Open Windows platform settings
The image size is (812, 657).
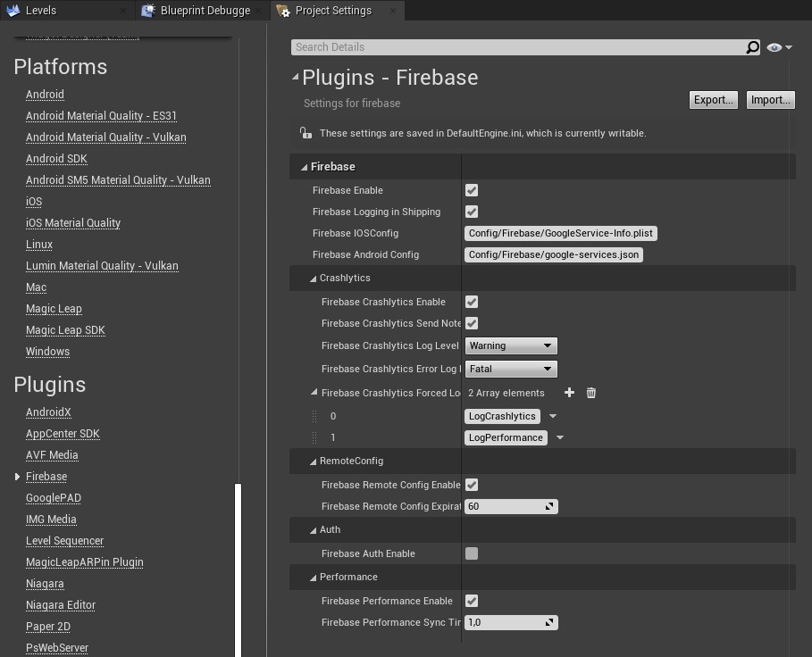47,352
